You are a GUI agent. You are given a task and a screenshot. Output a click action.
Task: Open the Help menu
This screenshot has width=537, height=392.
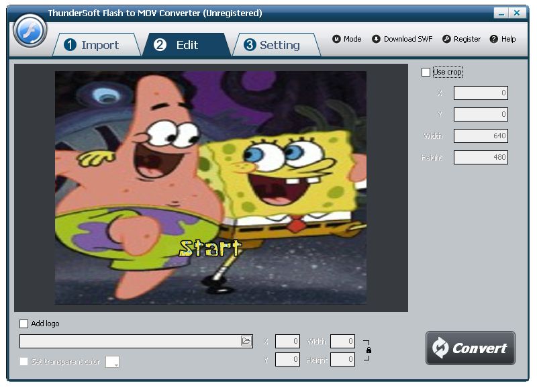tap(503, 39)
